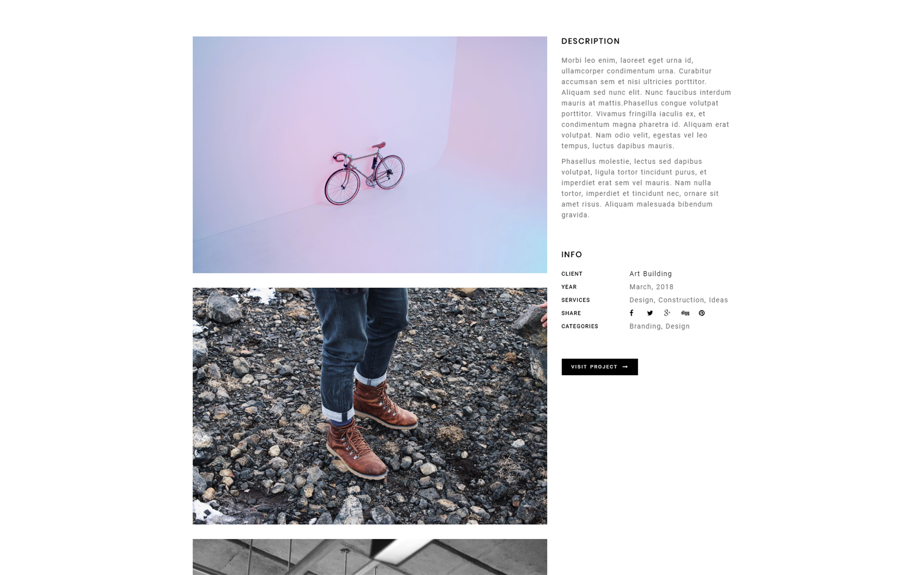
Task: Share project on Facebook icon
Action: coord(631,313)
